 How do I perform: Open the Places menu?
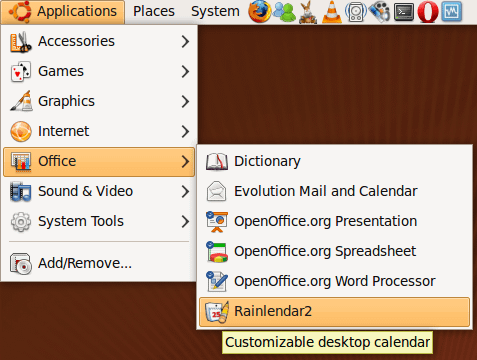154,12
